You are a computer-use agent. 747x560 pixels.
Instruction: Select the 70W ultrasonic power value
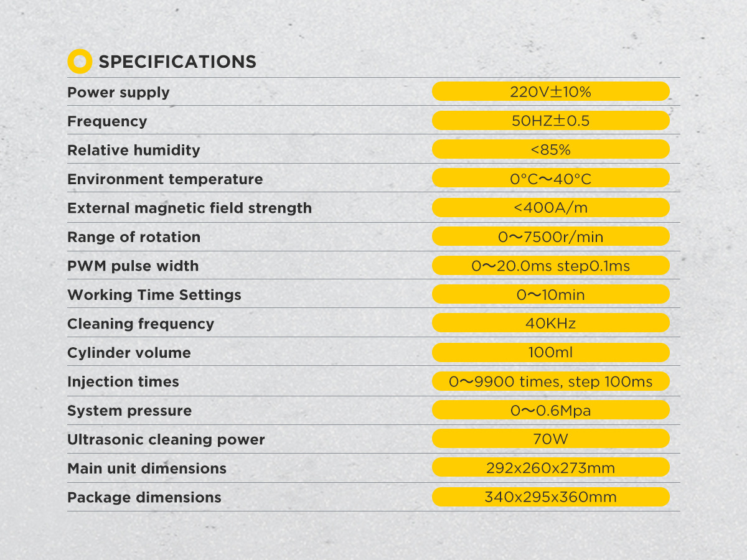click(x=550, y=439)
